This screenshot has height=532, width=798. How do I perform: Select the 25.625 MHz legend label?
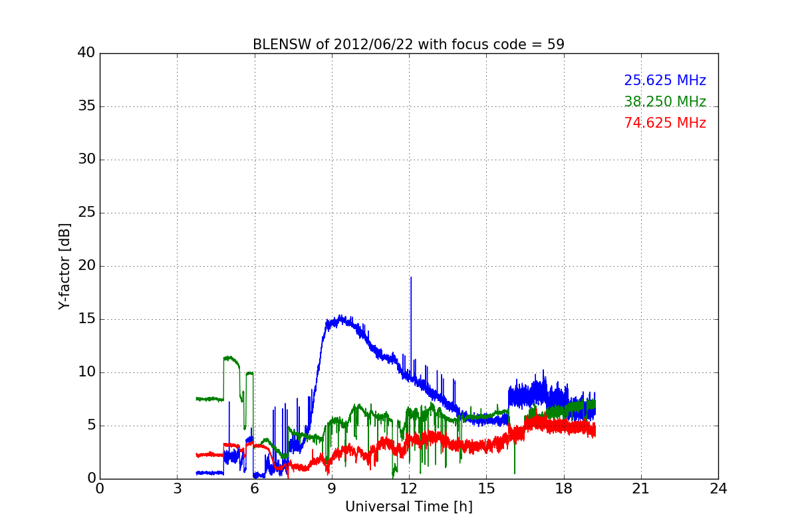click(x=665, y=80)
